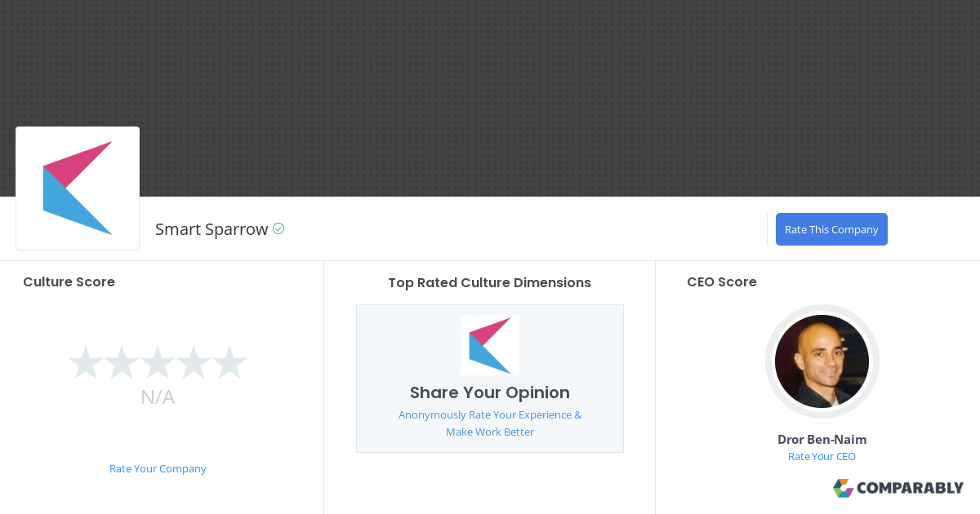Click the Smart Sparrow company name
This screenshot has width=980, height=514.
(212, 229)
